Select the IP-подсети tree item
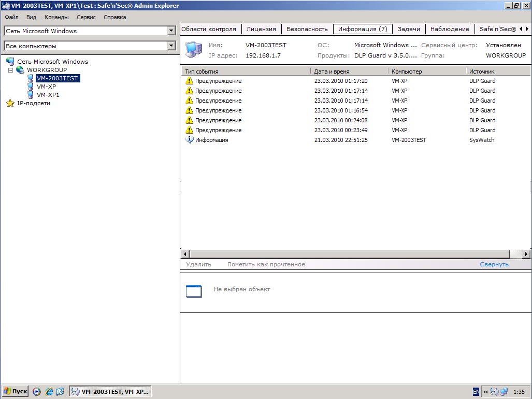 [x=34, y=103]
